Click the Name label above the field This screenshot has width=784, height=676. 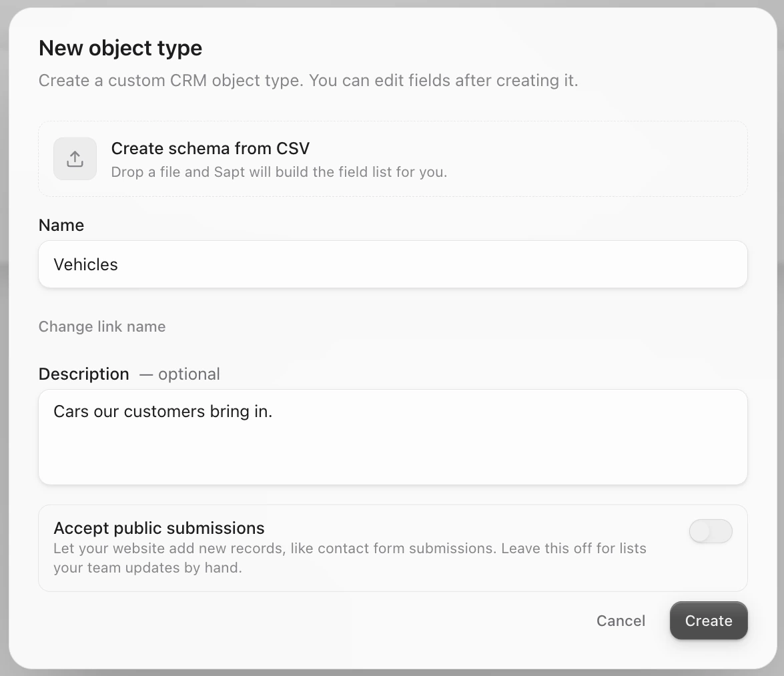[x=61, y=225]
